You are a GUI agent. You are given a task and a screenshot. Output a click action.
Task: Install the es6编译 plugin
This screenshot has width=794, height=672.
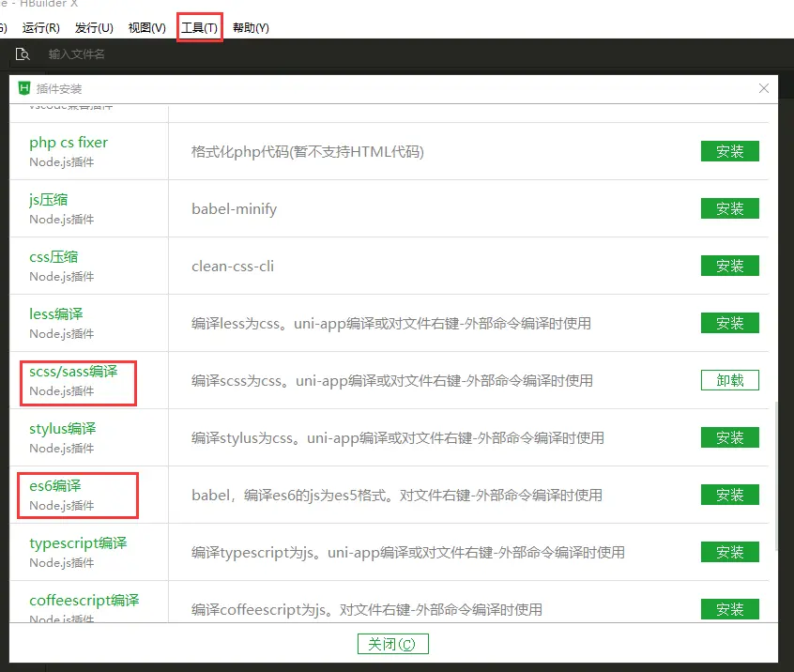[x=729, y=495]
